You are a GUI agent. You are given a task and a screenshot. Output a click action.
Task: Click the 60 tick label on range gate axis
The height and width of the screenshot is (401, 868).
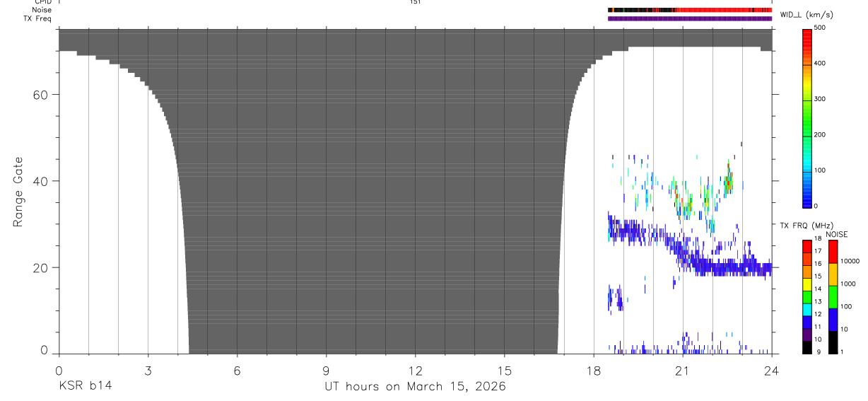[x=41, y=95]
